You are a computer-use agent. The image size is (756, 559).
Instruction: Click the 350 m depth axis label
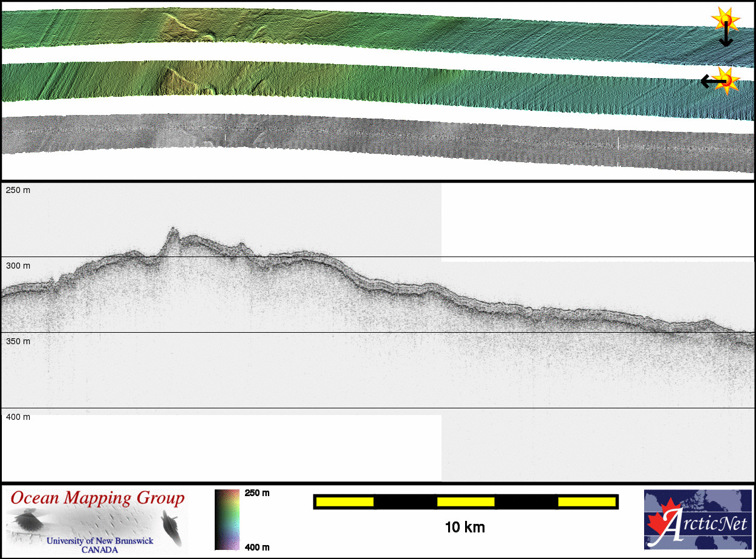click(18, 341)
